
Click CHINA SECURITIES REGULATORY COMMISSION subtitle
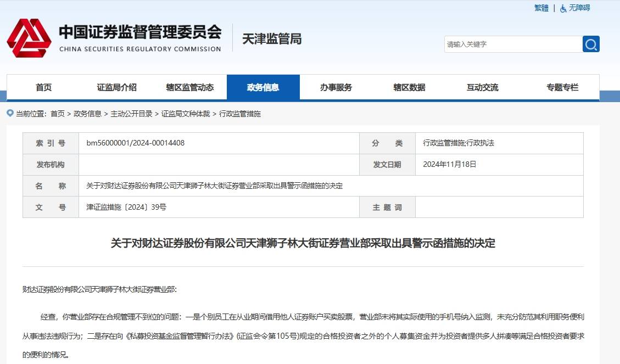[140, 49]
